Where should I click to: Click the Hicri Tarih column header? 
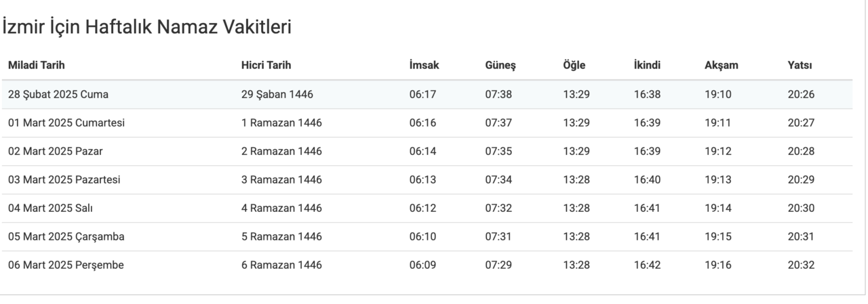[266, 66]
